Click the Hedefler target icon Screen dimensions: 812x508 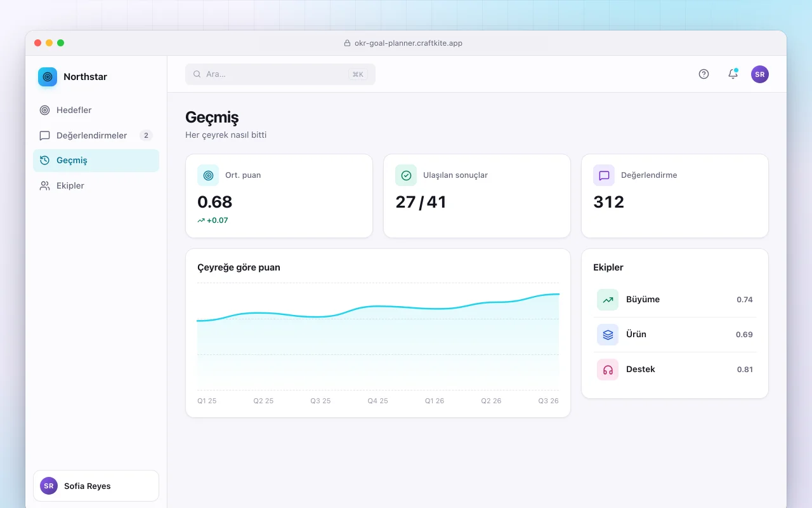point(44,110)
